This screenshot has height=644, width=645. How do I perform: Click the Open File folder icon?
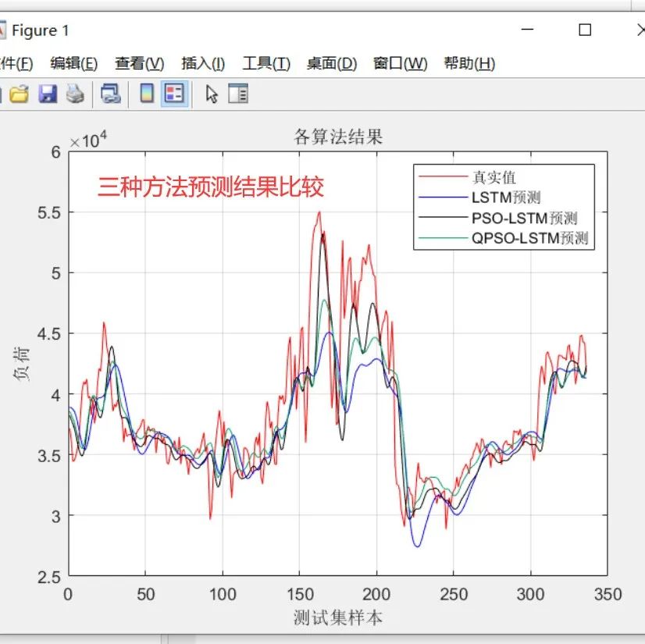(19, 94)
